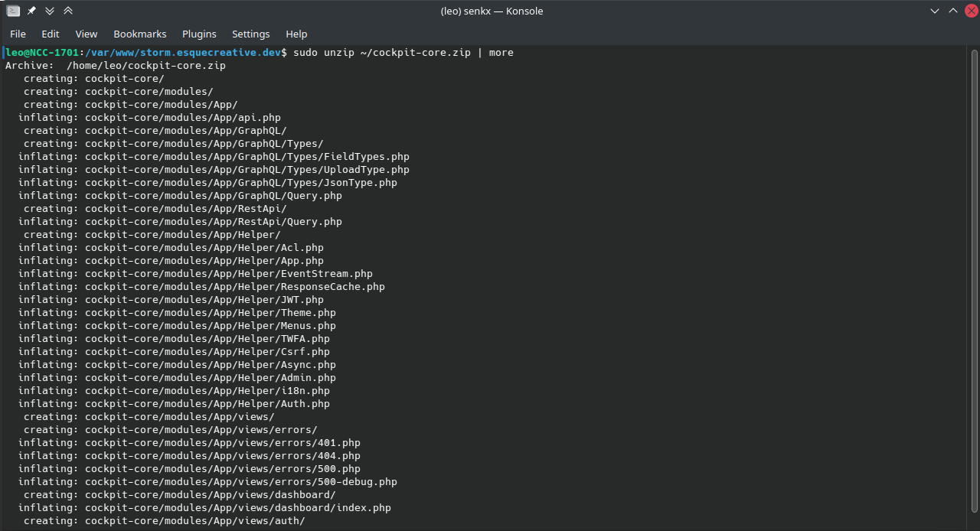Click the line ending 'GraphQL/Query.php'
The image size is (980, 531).
(180, 196)
